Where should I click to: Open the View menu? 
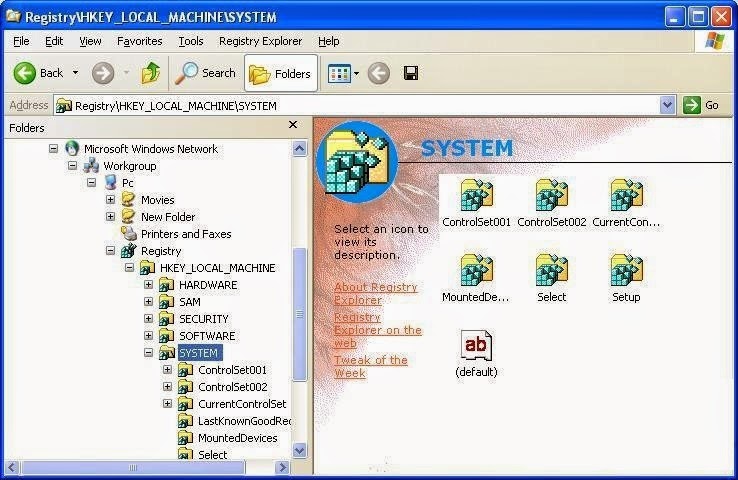[x=90, y=41]
